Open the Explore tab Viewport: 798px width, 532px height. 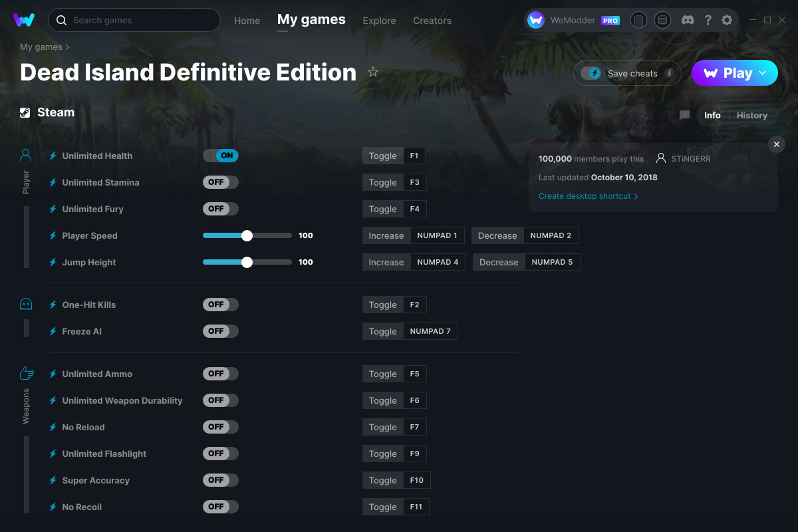(379, 21)
